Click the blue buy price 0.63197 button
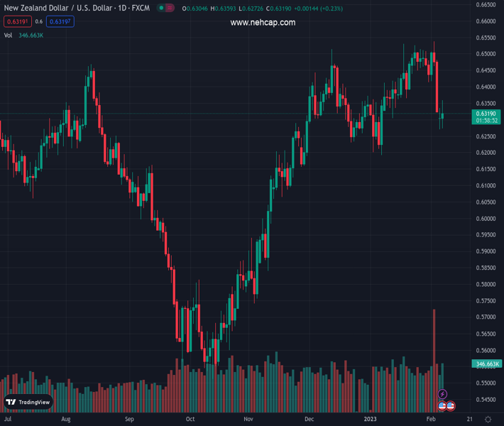The height and width of the screenshot is (426, 504). [x=60, y=21]
